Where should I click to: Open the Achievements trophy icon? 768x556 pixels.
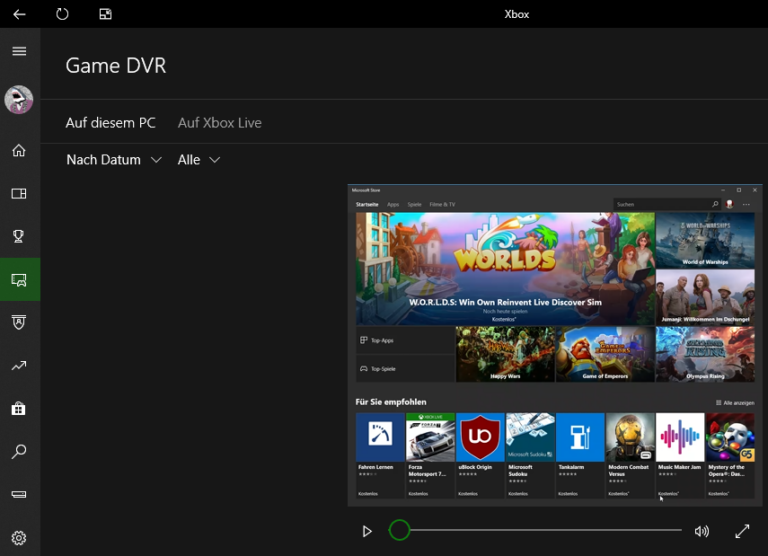pyautogui.click(x=20, y=237)
